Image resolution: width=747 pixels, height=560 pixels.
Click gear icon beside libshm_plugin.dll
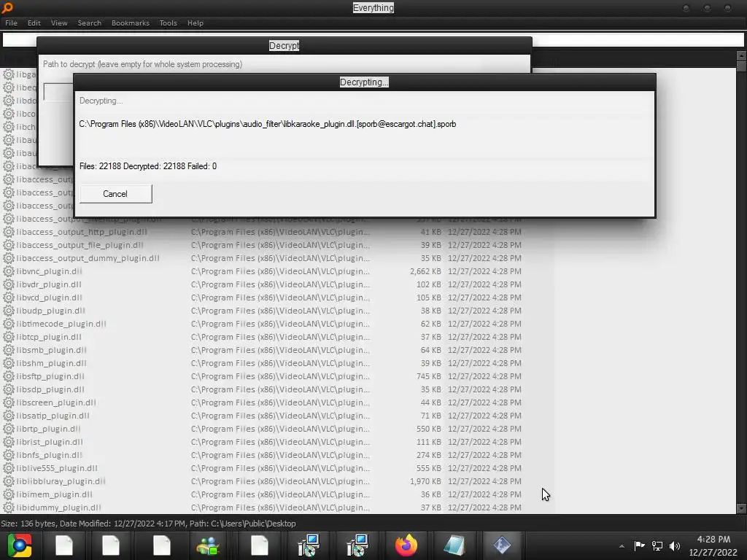(9, 363)
